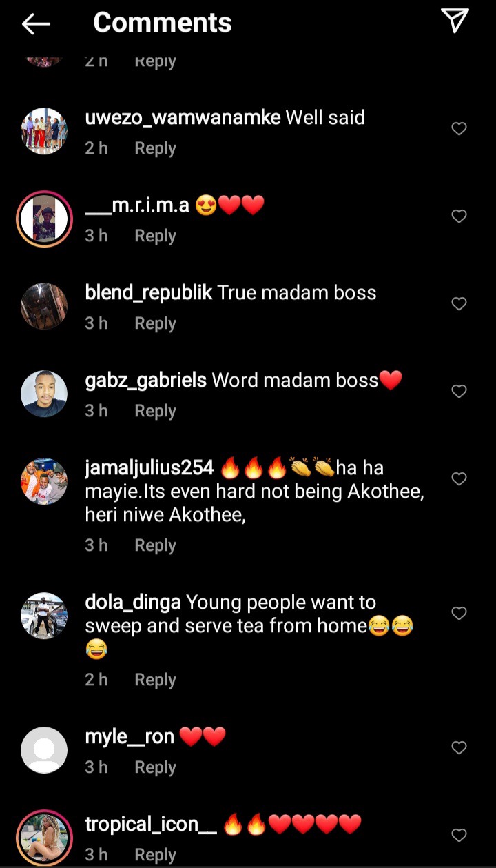Open the dola_dinga username link
The width and height of the screenshot is (496, 868).
pos(133,602)
